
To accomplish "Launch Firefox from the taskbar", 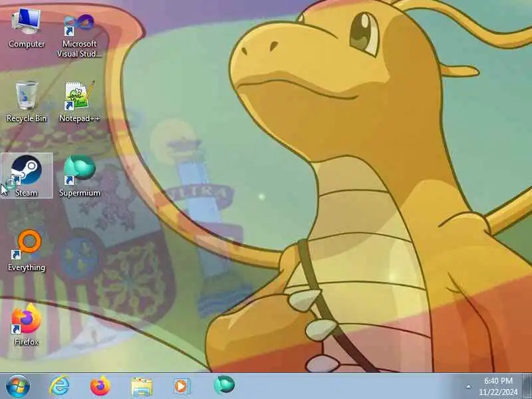I will 100,386.
